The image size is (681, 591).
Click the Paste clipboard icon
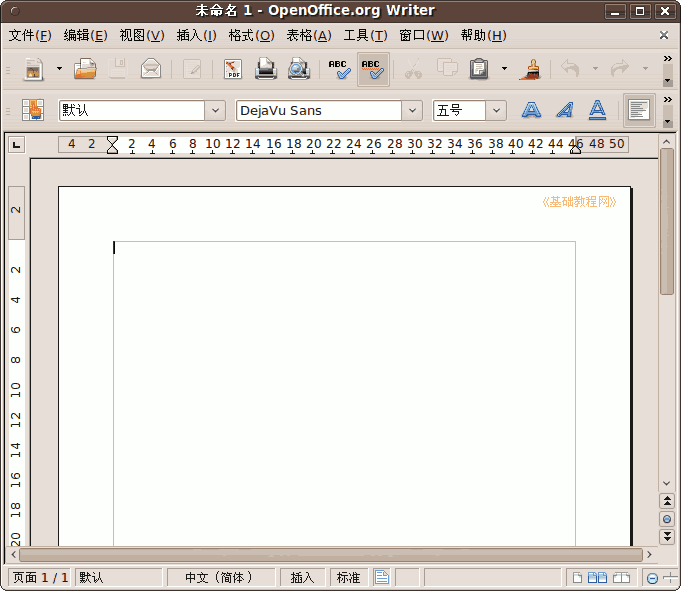[479, 69]
